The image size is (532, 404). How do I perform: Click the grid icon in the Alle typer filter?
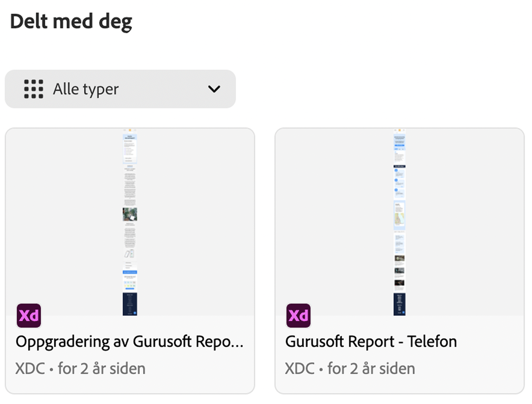point(34,89)
